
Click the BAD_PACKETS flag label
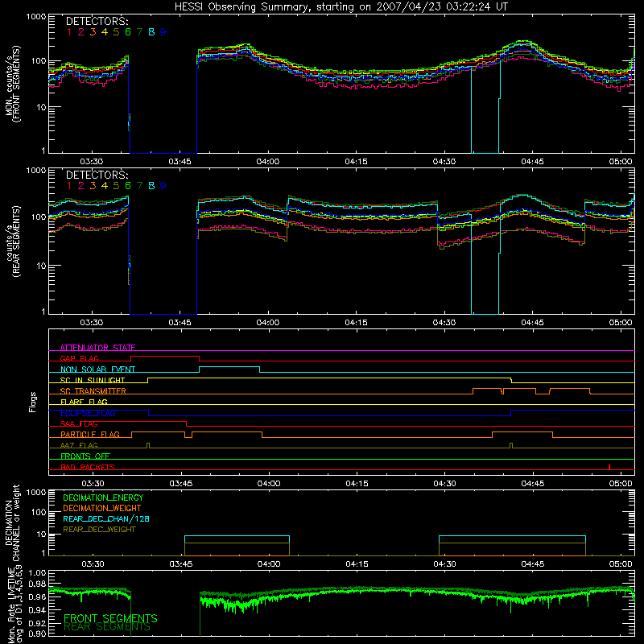88,467
